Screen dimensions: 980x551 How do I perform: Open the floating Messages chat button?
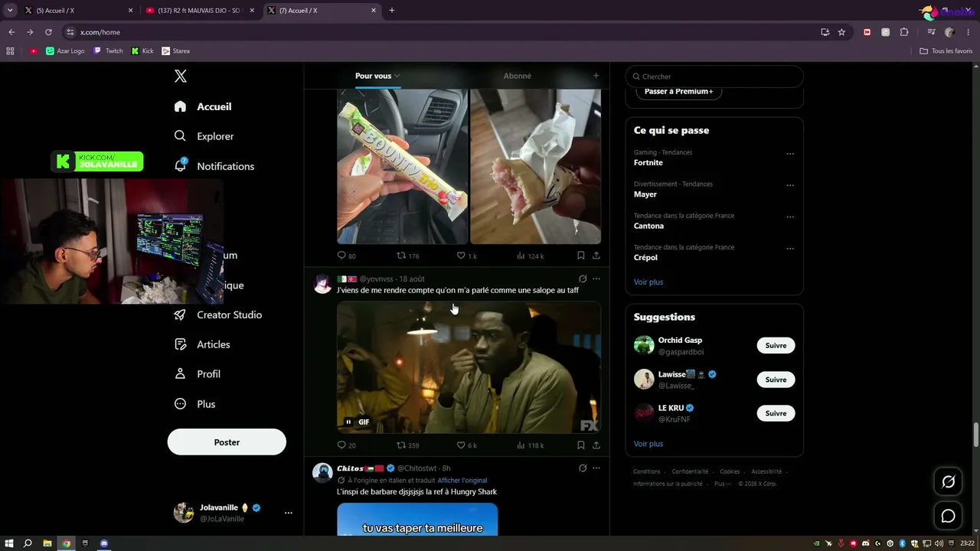[x=948, y=517]
